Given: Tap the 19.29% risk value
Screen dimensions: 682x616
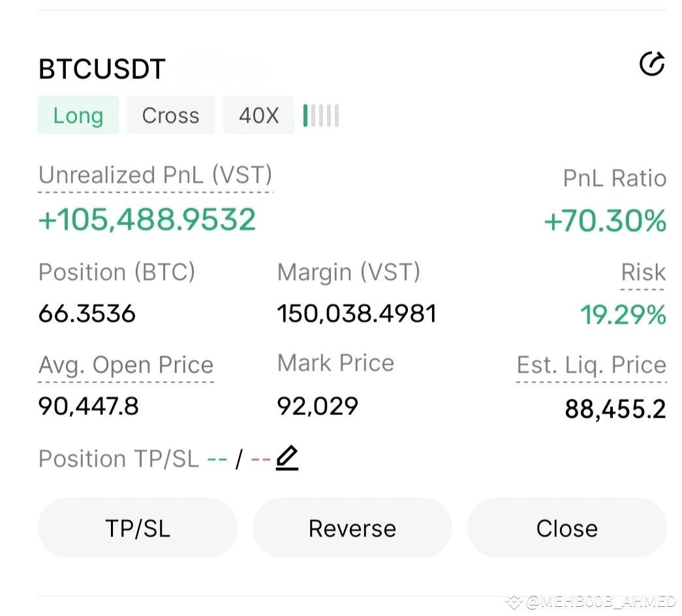Looking at the screenshot, I should pyautogui.click(x=623, y=314).
